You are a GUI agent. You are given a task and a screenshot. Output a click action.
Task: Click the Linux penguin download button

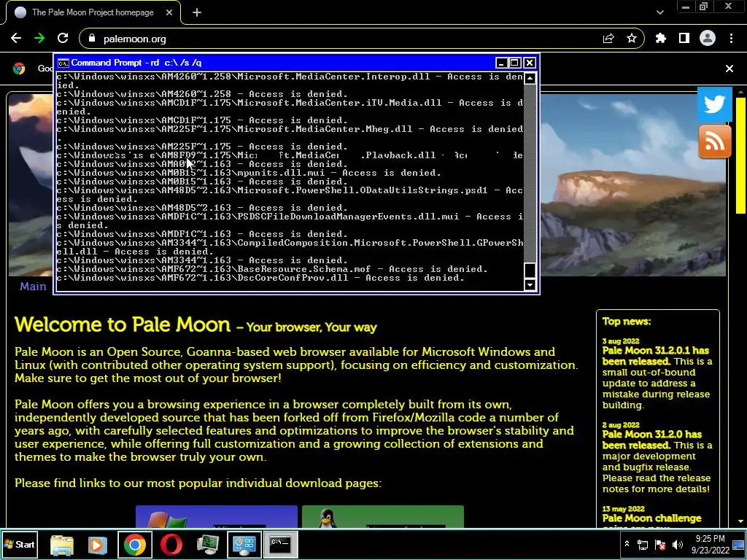382,517
